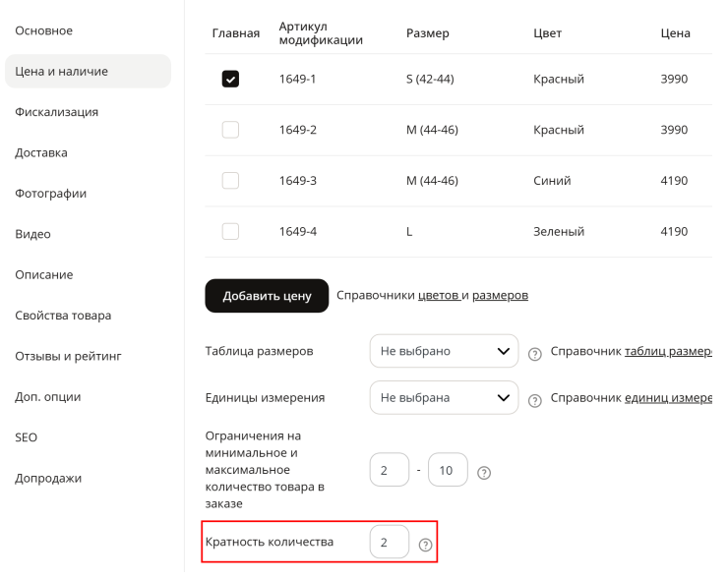The width and height of the screenshot is (728, 579).
Task: Focus the minimum quantity field with 2
Action: [390, 470]
